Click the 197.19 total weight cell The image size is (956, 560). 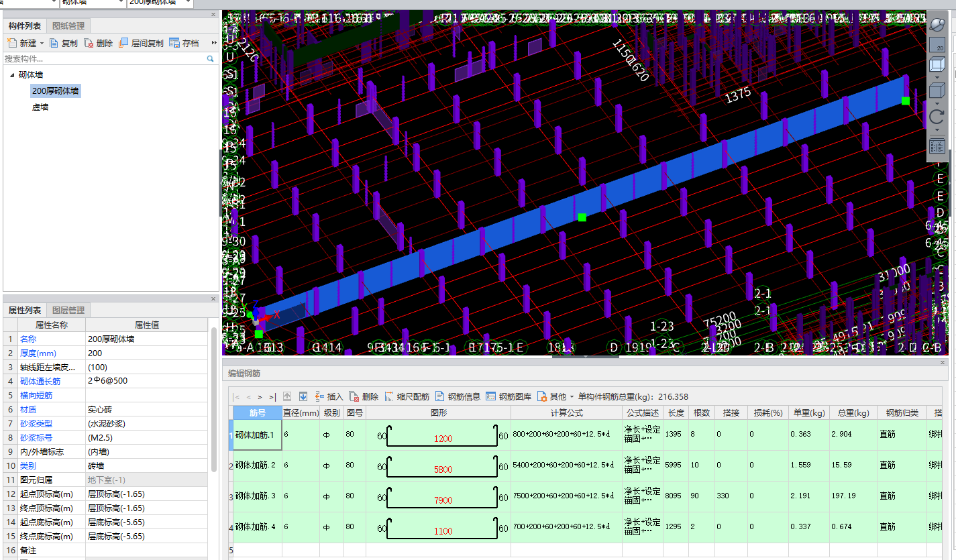853,496
